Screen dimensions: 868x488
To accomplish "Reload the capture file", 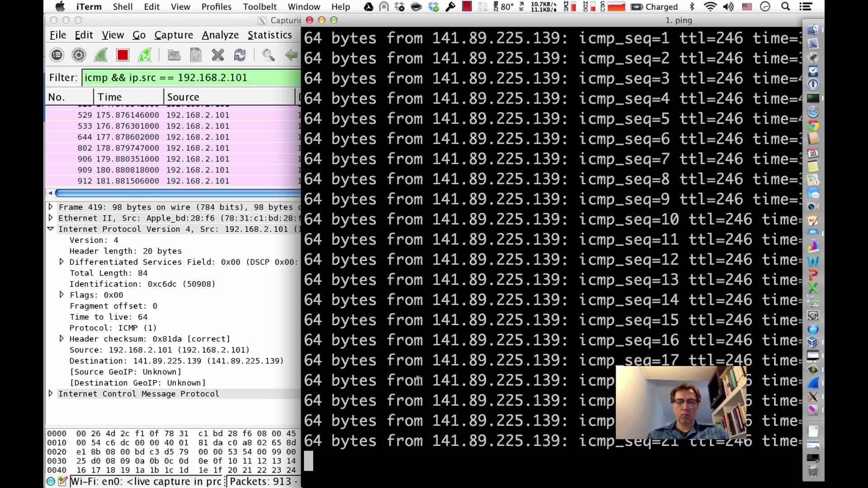I will coord(240,55).
